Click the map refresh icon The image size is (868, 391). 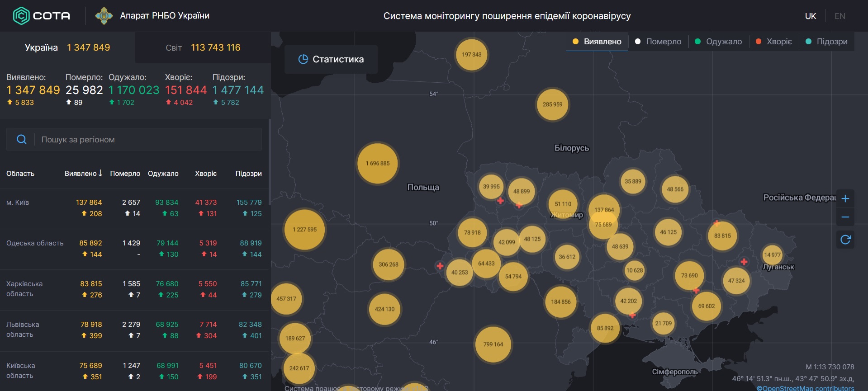pos(845,240)
